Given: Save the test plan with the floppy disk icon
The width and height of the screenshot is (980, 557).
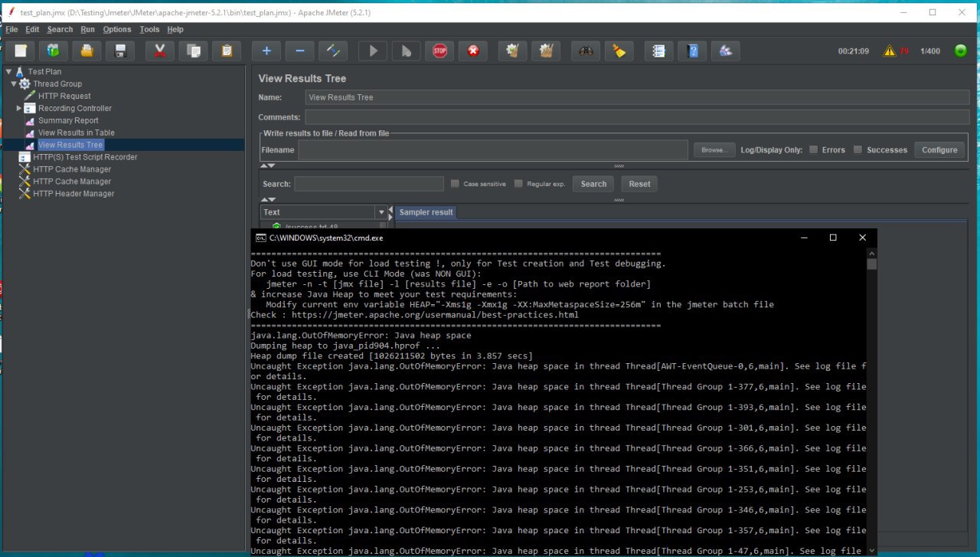Looking at the screenshot, I should (120, 51).
